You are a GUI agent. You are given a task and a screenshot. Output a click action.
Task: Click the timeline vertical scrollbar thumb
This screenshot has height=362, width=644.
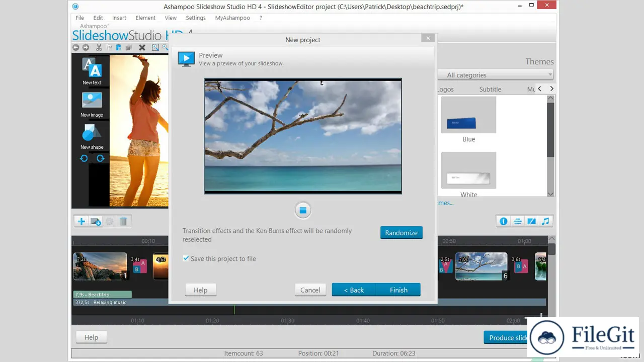(x=551, y=248)
